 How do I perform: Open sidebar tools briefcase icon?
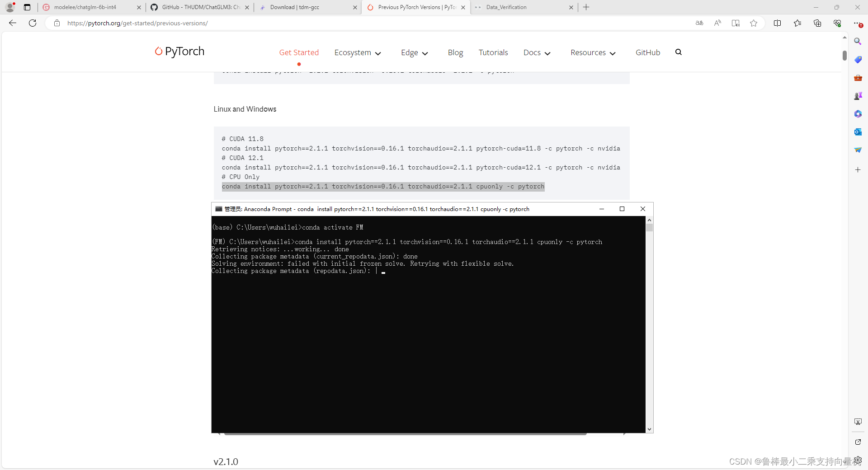click(x=858, y=78)
